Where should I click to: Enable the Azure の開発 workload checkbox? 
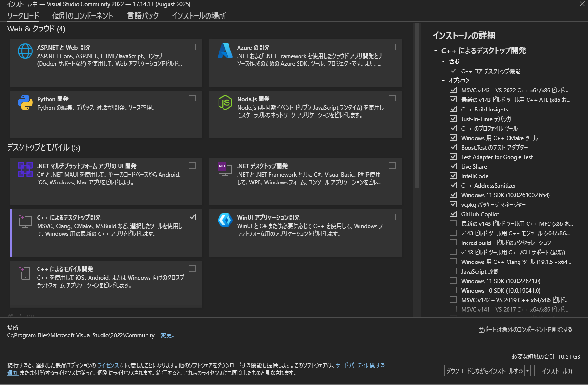pos(392,47)
